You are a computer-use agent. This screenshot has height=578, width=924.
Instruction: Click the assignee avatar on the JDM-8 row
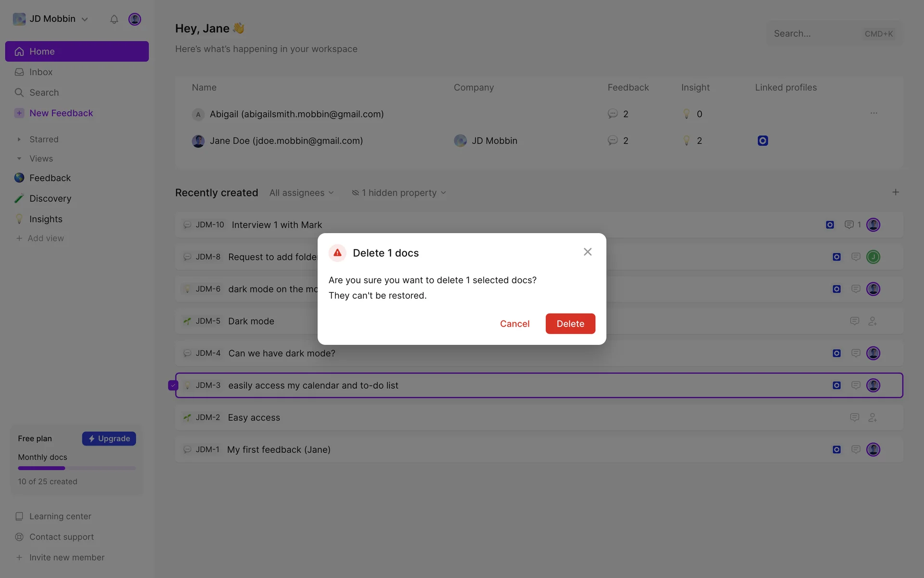[x=873, y=257]
